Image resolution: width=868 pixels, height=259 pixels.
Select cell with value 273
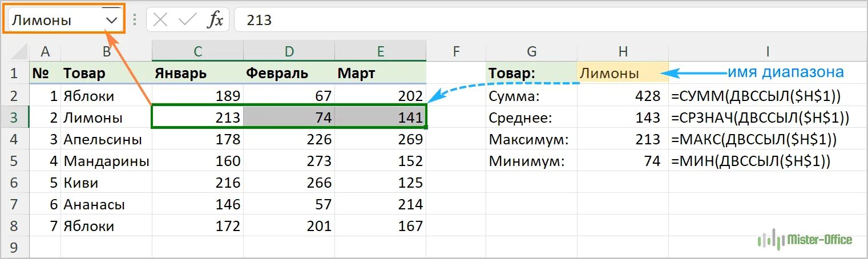[x=289, y=161]
